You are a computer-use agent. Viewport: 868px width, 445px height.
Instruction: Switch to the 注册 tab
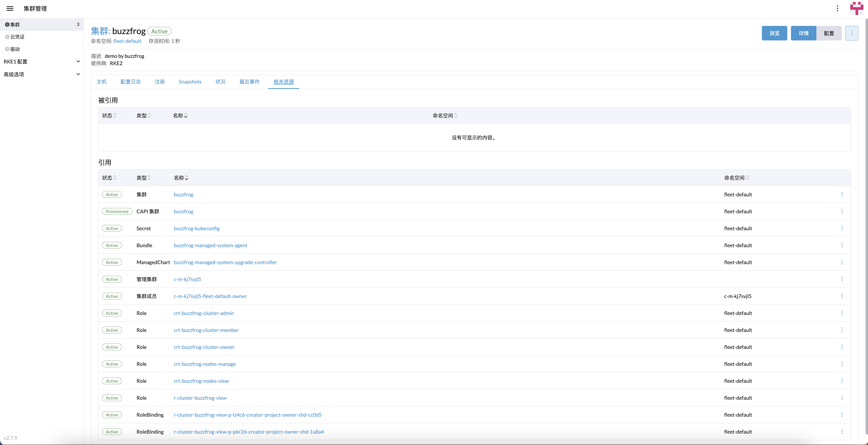(160, 82)
